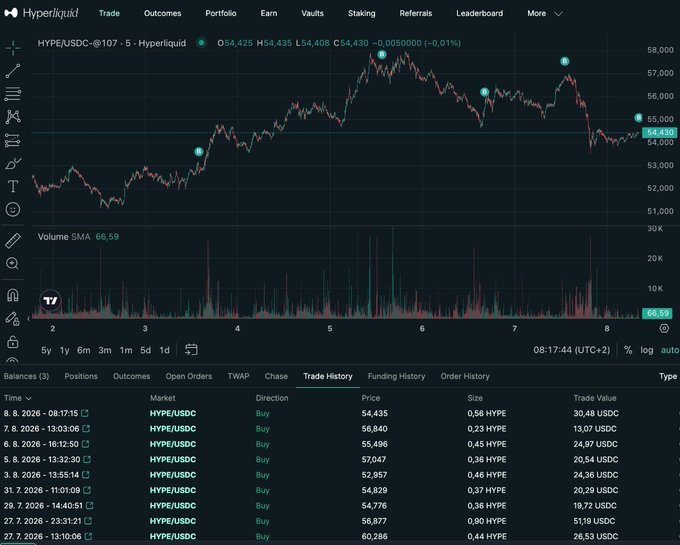Toggle lock all drawing tools
This screenshot has width=680, height=545.
[13, 342]
